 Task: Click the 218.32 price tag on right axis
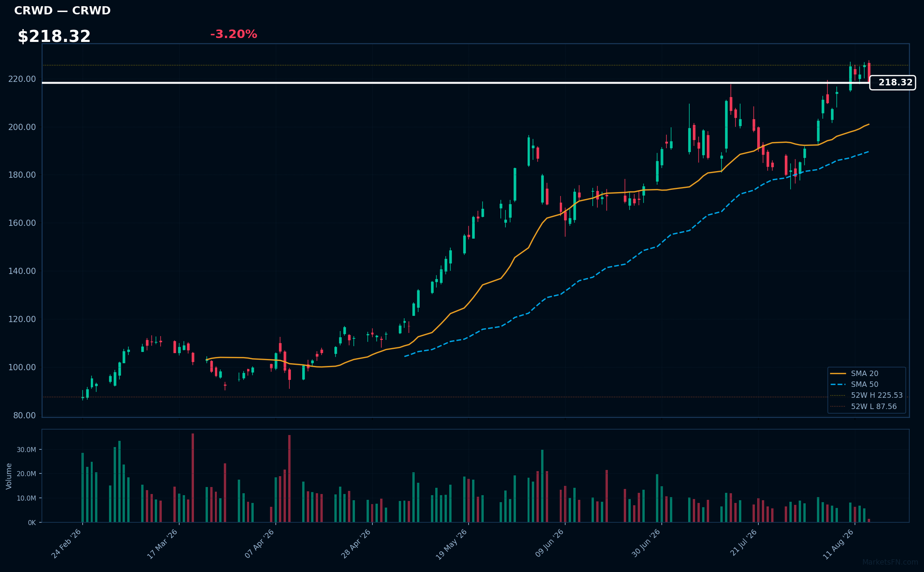(x=893, y=83)
